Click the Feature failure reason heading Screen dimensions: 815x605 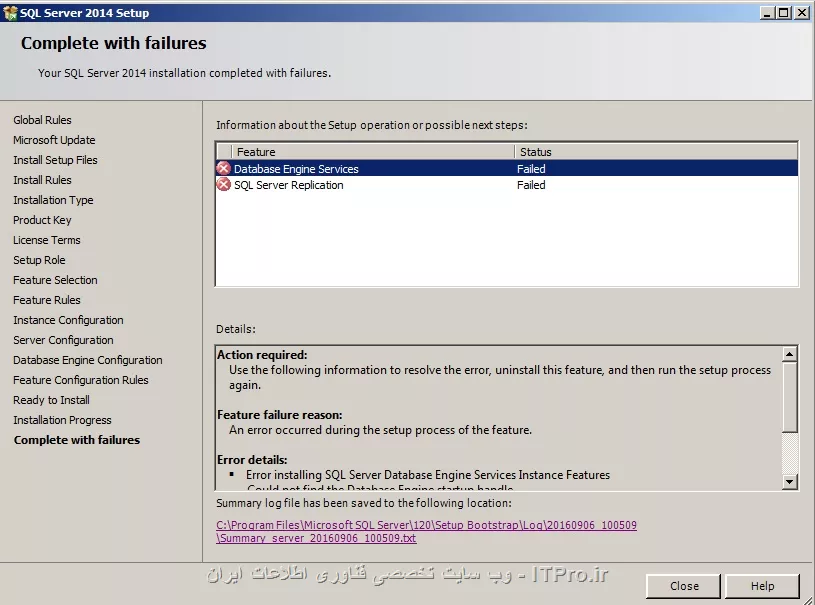[280, 415]
